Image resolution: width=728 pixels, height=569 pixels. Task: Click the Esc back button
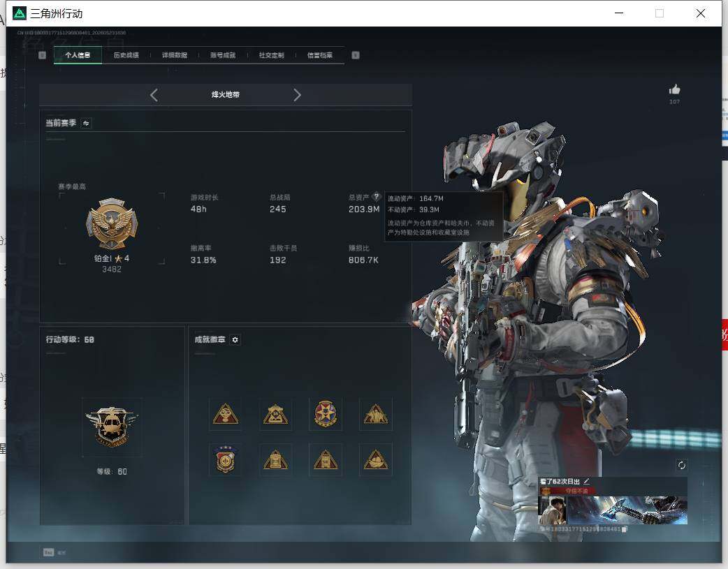pyautogui.click(x=49, y=552)
